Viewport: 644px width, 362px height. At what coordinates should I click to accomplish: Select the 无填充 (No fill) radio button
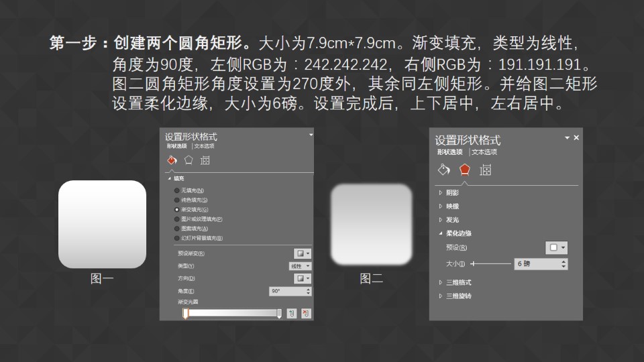tap(177, 190)
